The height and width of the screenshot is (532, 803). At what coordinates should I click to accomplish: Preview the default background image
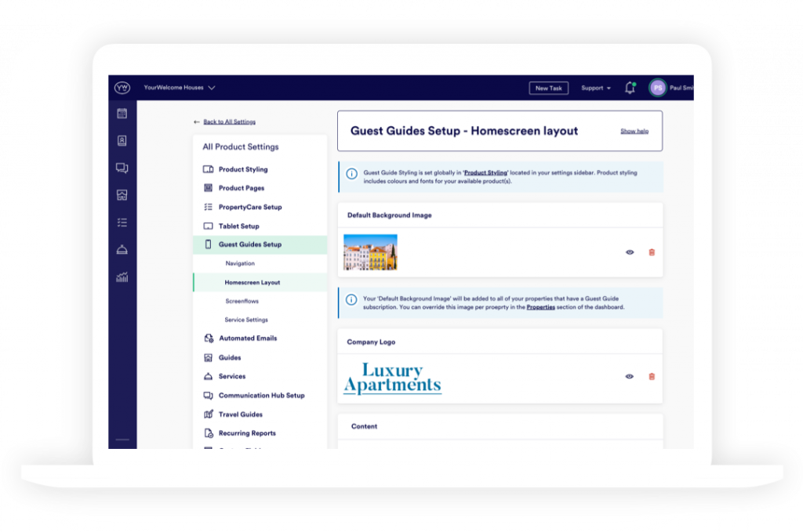pos(628,252)
